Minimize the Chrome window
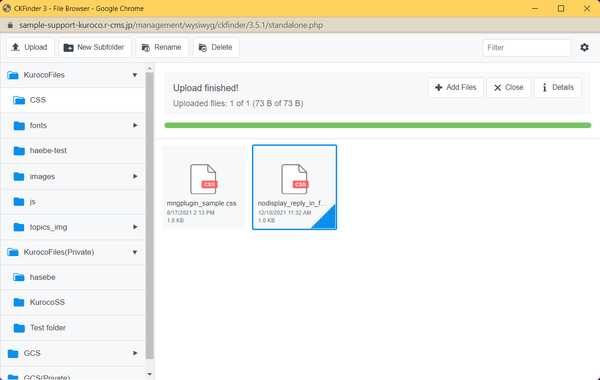Viewport: 600px width, 380px height. pyautogui.click(x=535, y=8)
